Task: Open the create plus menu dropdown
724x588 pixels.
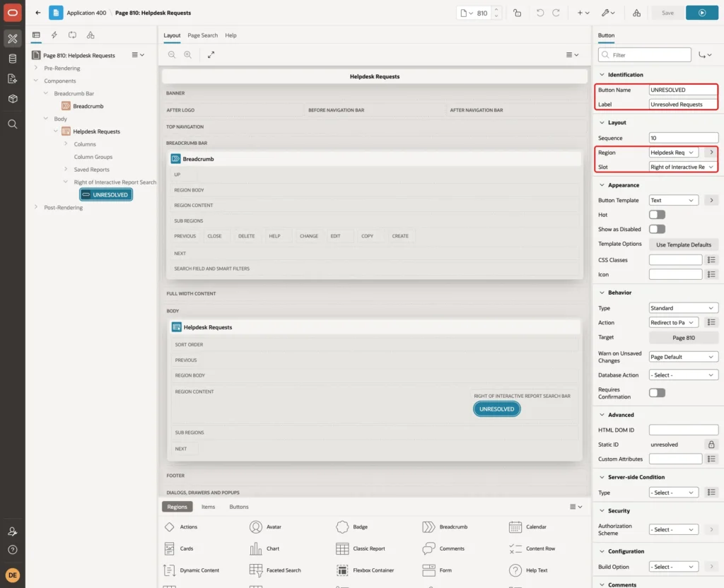Action: point(583,13)
